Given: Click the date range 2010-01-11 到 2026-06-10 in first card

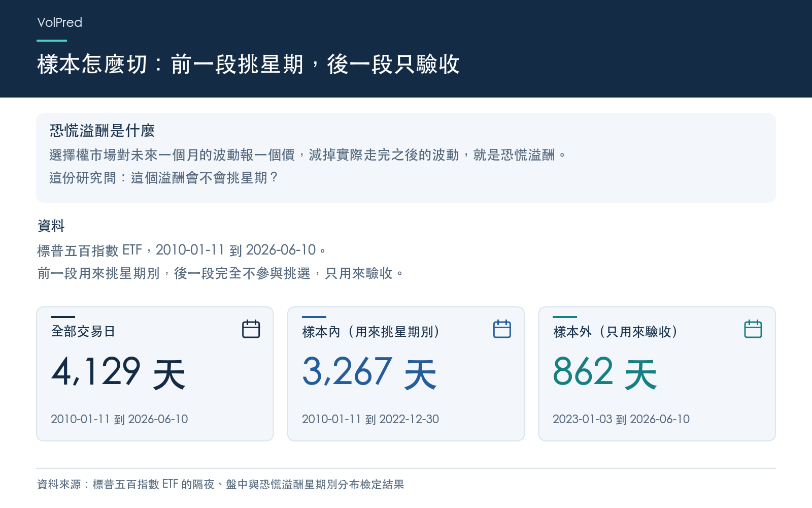Looking at the screenshot, I should tap(119, 419).
